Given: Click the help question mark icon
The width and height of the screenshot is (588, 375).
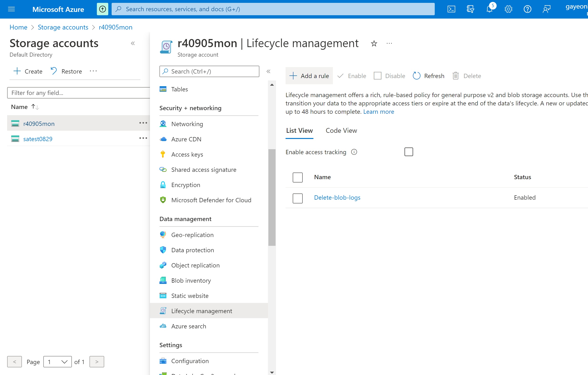Looking at the screenshot, I should (x=528, y=9).
